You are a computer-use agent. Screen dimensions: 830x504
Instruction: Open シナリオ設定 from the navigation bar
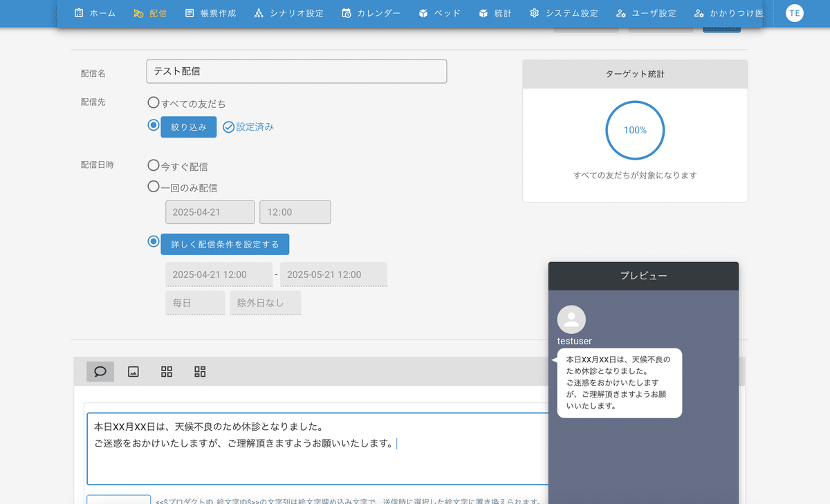coord(288,13)
